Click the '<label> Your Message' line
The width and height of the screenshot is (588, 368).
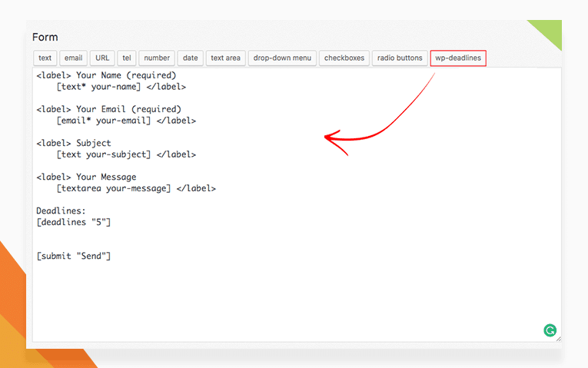[86, 177]
